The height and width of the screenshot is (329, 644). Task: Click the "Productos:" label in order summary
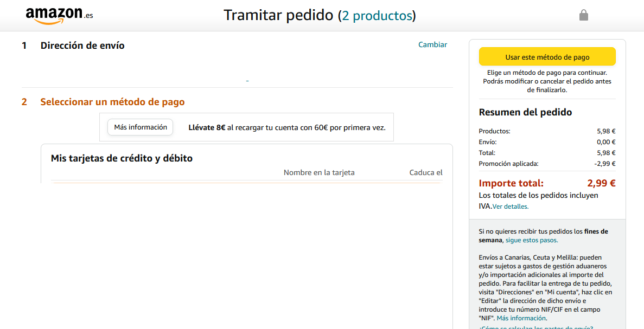pos(494,131)
